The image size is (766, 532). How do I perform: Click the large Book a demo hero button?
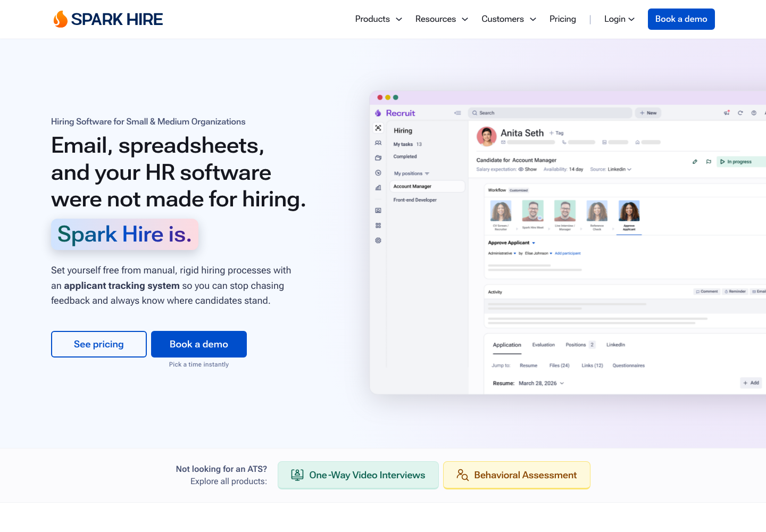[199, 344]
